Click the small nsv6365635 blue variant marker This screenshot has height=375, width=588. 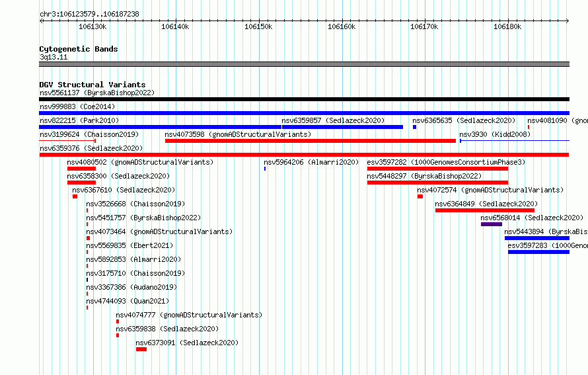414,127
